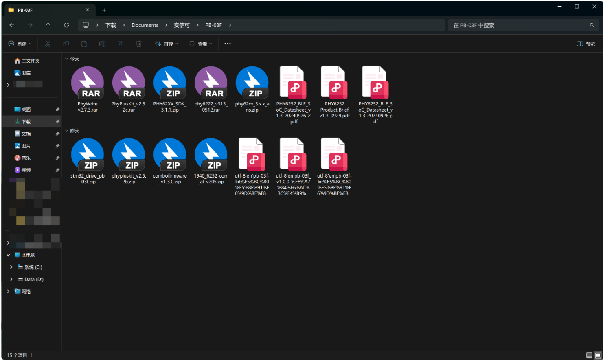This screenshot has height=364, width=603.
Task: Select the PhyPlusKit_v2.5.2c.rar file
Action: (129, 90)
